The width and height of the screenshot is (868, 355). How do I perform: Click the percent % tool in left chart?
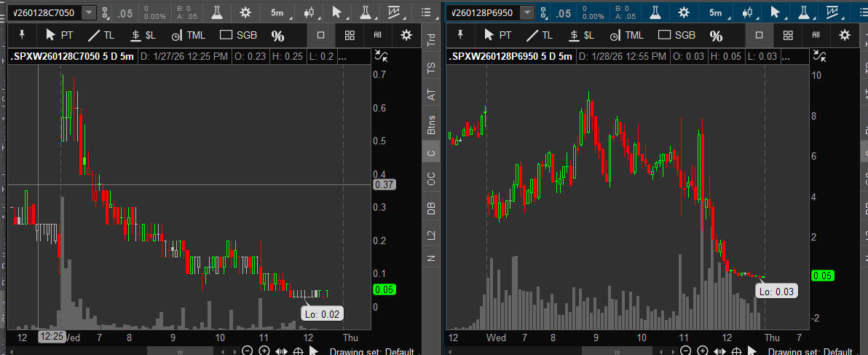point(277,36)
